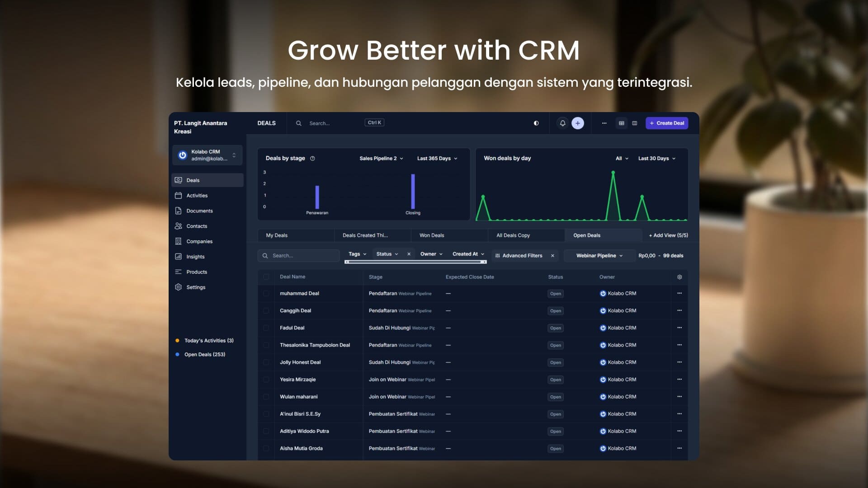Open the Sales Pipeline 2 dropdown
This screenshot has height=488, width=868.
coord(381,158)
